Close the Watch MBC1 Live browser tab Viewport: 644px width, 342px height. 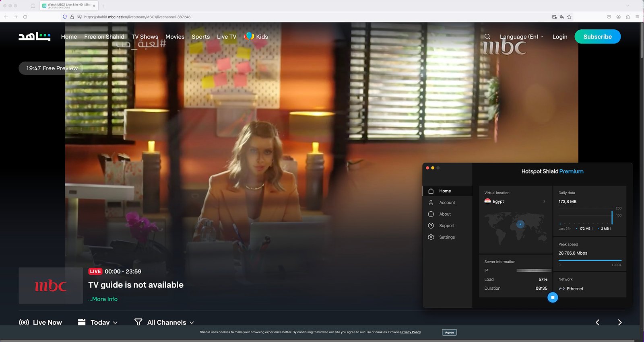click(x=94, y=6)
